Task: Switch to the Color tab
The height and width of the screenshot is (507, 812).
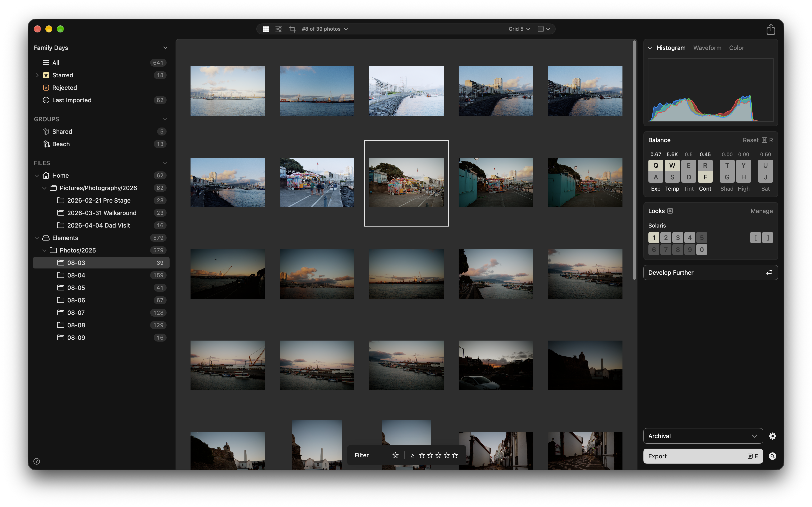Action: tap(736, 48)
